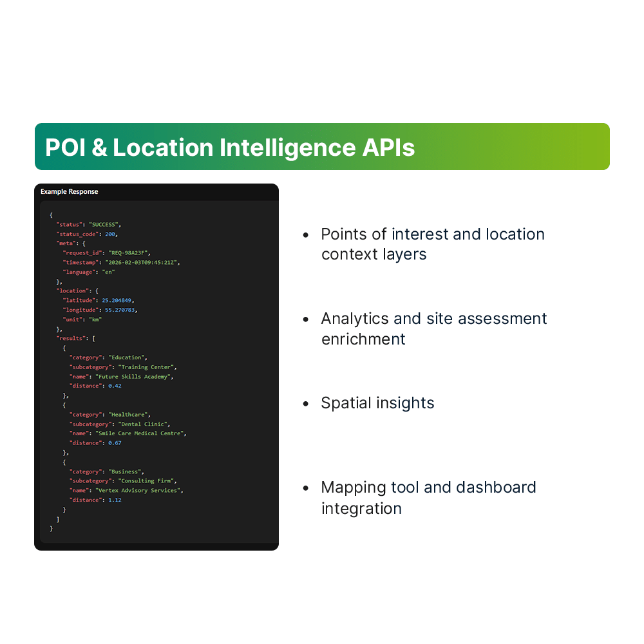
Task: Select the Example Response panel title
Action: pyautogui.click(x=69, y=191)
